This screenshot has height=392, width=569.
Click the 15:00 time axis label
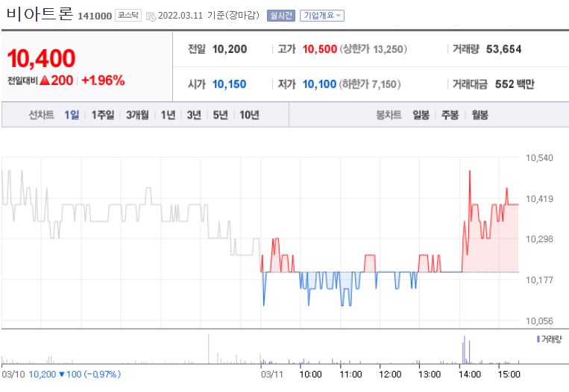[x=509, y=374]
